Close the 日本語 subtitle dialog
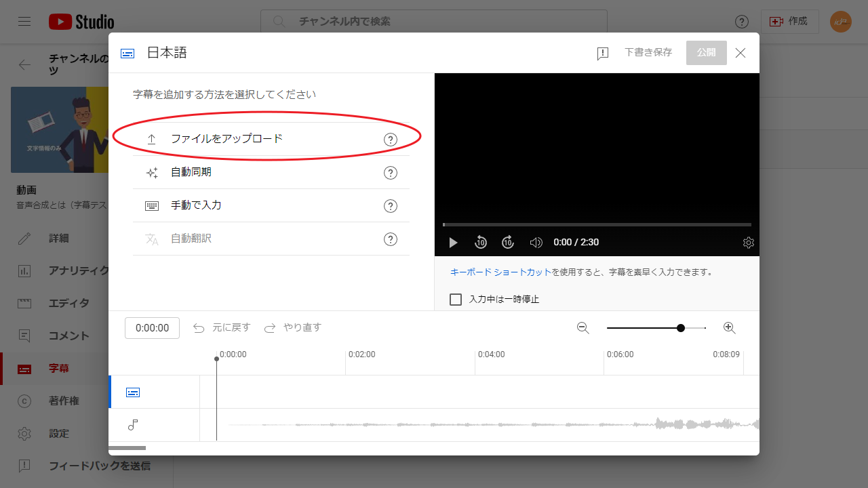Viewport: 868px width, 488px height. [x=741, y=53]
